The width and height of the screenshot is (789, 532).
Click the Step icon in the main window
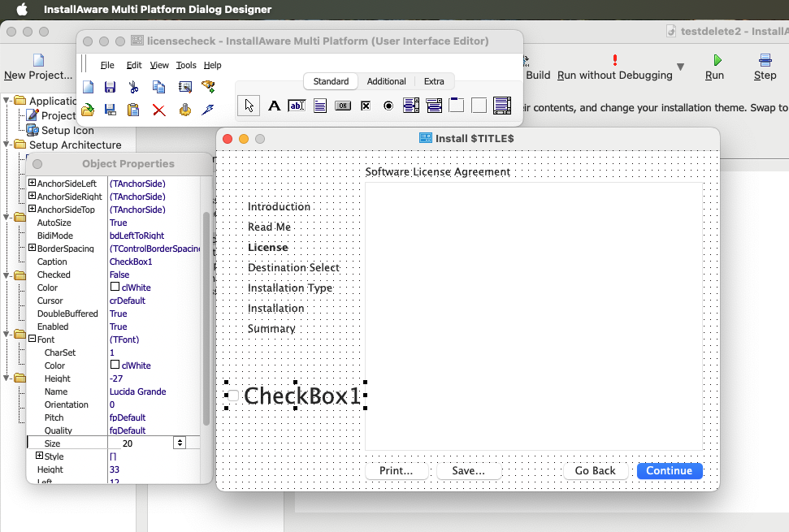(765, 60)
